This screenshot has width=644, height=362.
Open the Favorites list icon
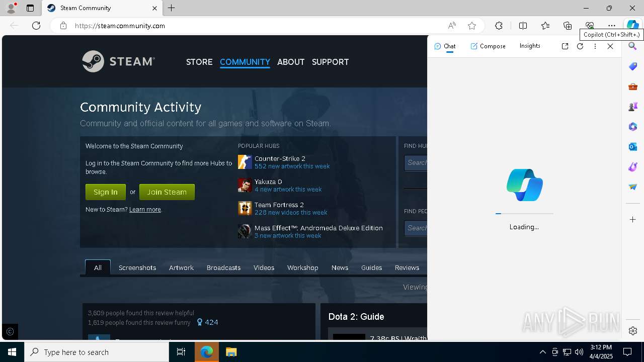click(545, 26)
